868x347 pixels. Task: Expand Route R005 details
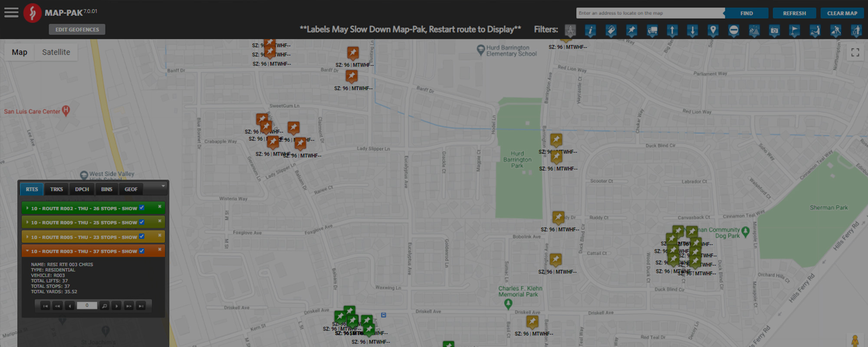click(x=27, y=237)
